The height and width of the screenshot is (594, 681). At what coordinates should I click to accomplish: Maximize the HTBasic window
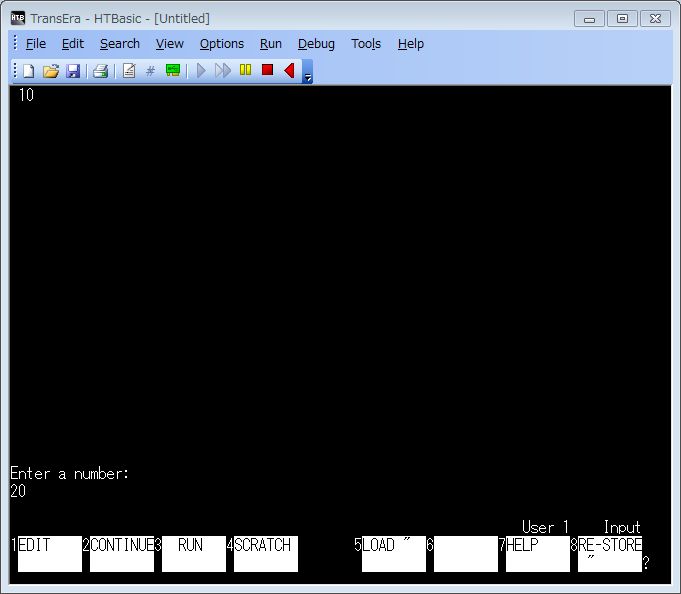[x=622, y=19]
